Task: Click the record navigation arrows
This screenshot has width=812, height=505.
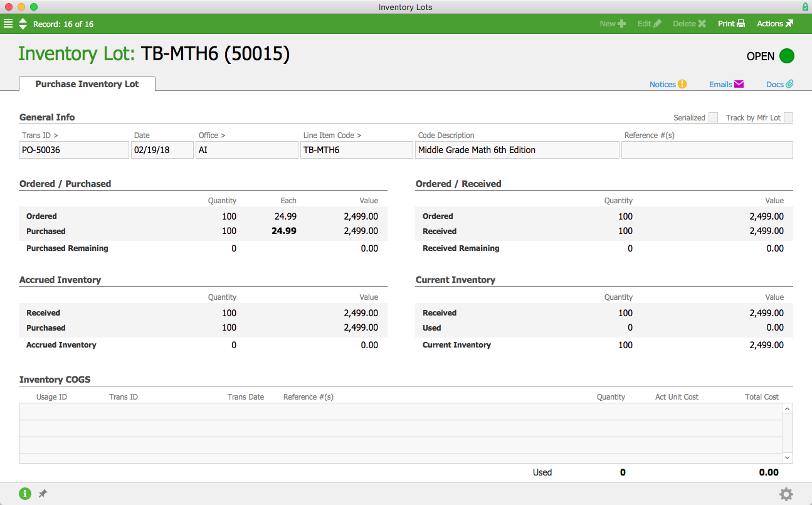Action: point(23,24)
